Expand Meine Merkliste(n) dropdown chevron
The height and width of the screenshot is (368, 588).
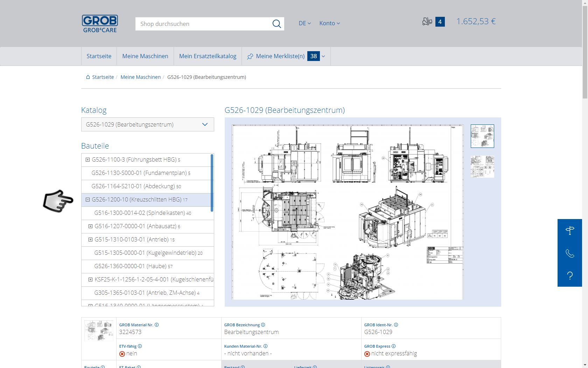pos(323,56)
